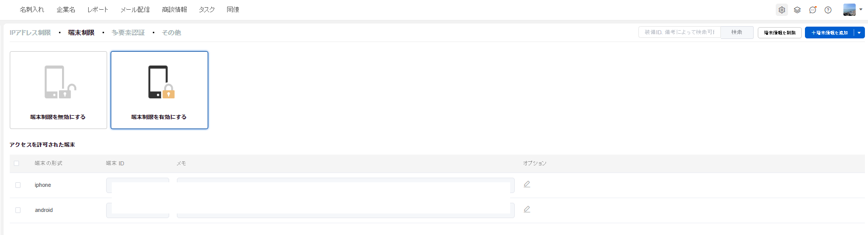868x235 pixels.
Task: Open the help question mark icon
Action: [828, 10]
